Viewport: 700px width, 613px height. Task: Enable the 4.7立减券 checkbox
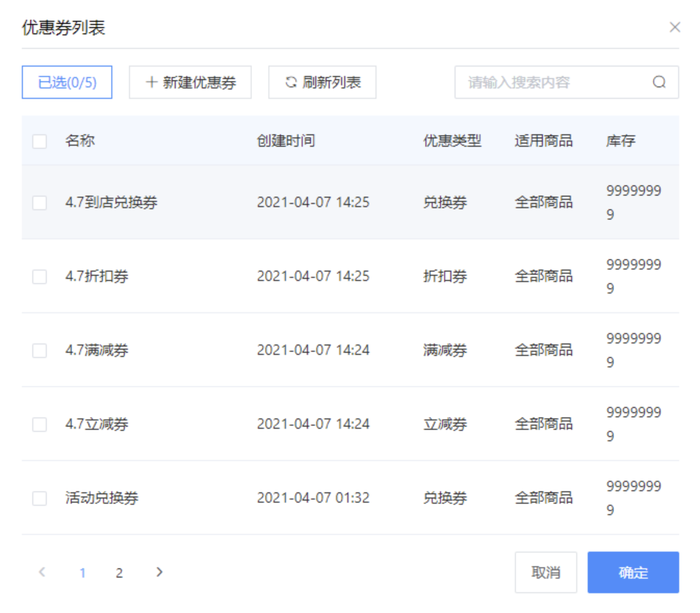(x=40, y=424)
